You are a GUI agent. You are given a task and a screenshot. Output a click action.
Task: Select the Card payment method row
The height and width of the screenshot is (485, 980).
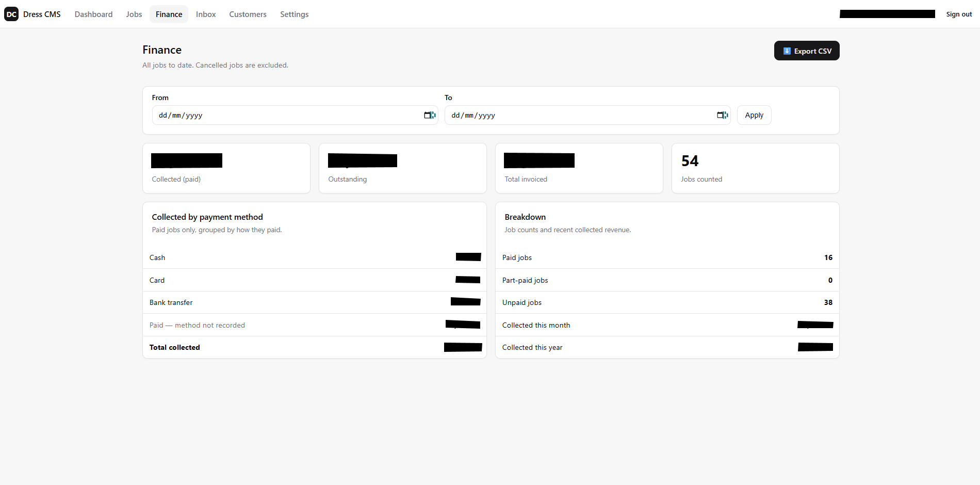point(315,280)
